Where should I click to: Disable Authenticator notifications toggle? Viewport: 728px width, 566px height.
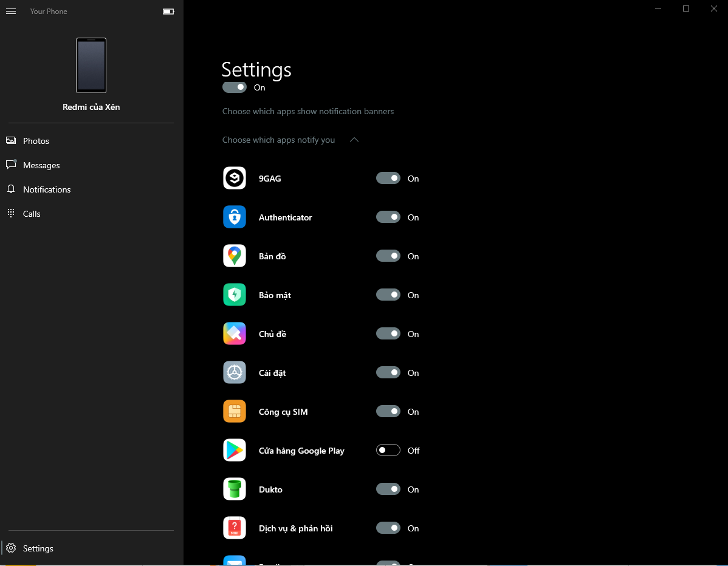pos(388,217)
